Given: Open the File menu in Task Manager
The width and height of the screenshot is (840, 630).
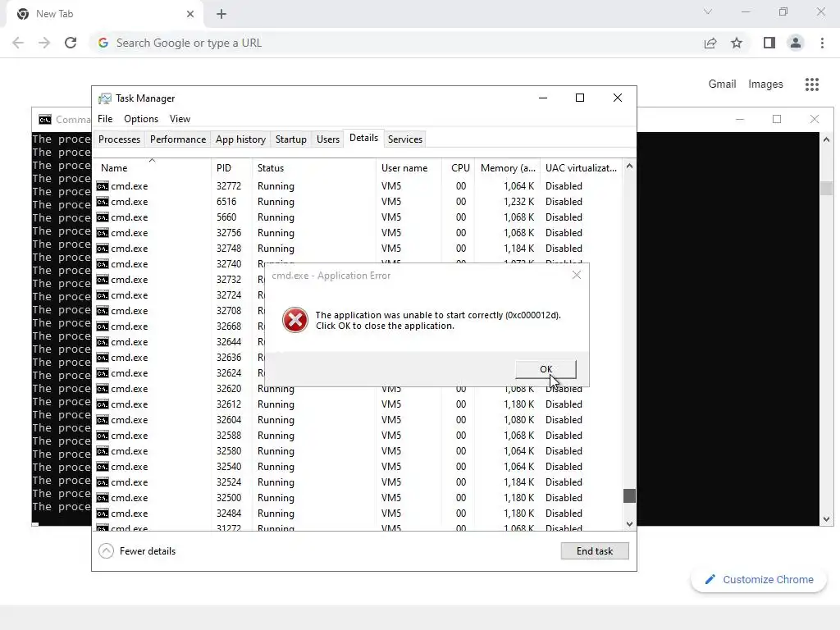Looking at the screenshot, I should (x=105, y=119).
